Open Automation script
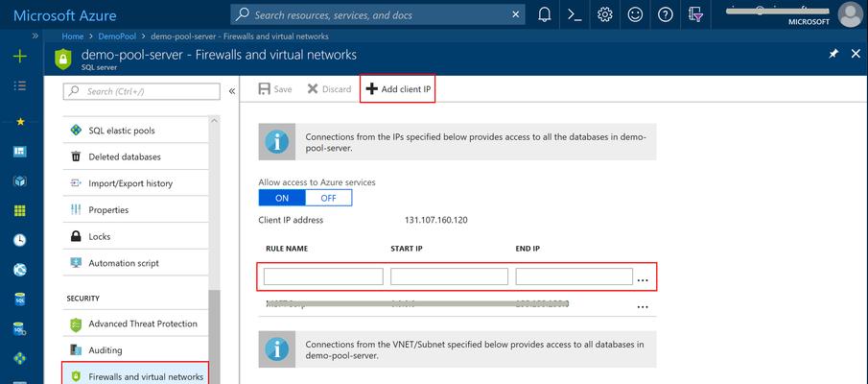Viewport: 868px width, 384px height. (x=136, y=263)
